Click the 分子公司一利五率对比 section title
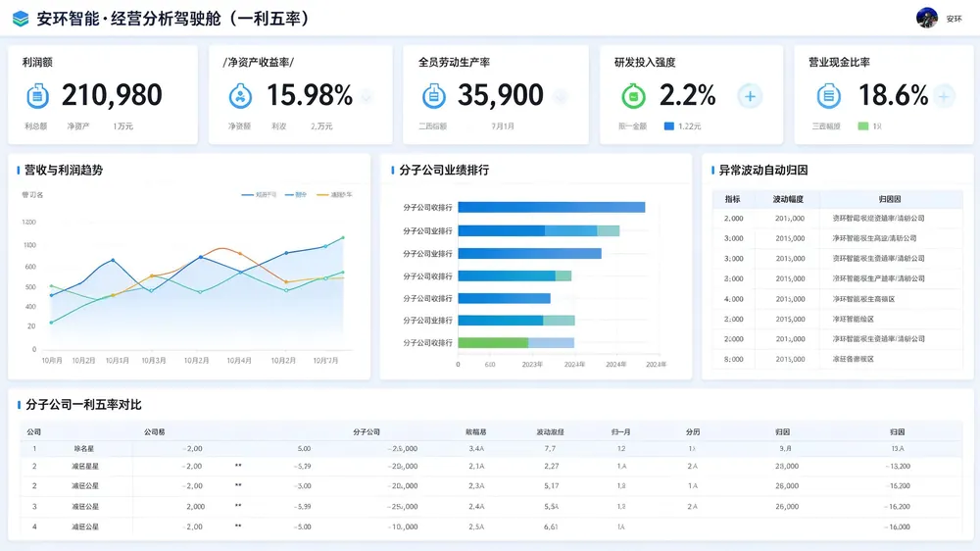 [x=83, y=405]
